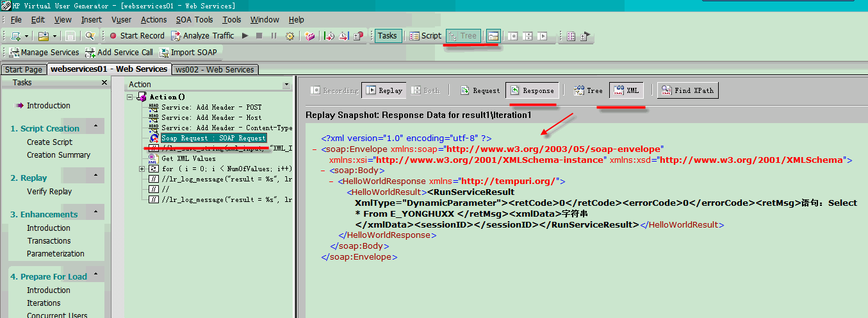This screenshot has height=318, width=868.
Task: Run the script with Play button
Action: click(x=245, y=36)
